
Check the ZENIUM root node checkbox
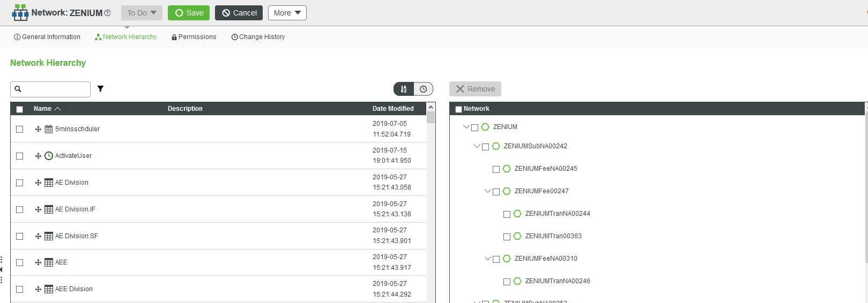pyautogui.click(x=474, y=127)
